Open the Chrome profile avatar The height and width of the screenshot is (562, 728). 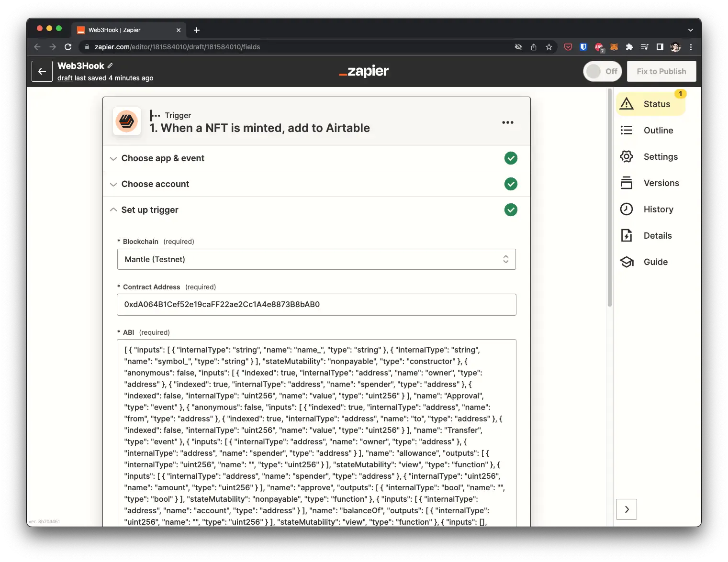click(675, 47)
